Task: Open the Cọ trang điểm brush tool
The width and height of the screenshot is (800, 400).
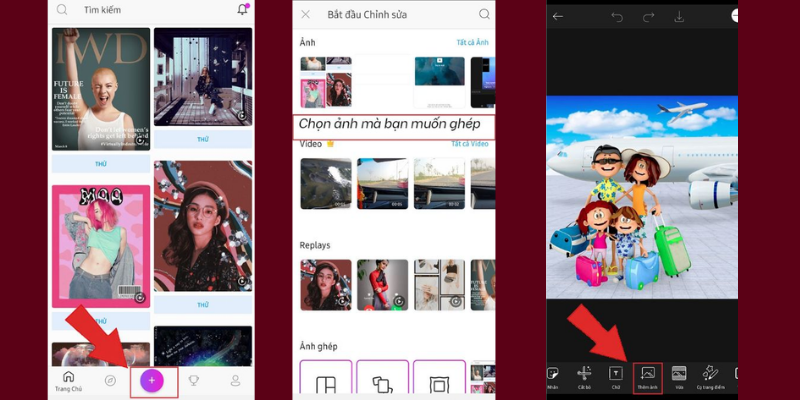Action: pyautogui.click(x=710, y=376)
